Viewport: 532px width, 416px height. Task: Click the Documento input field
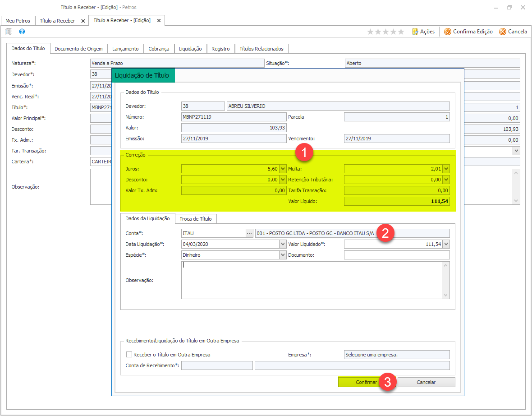[x=397, y=255]
